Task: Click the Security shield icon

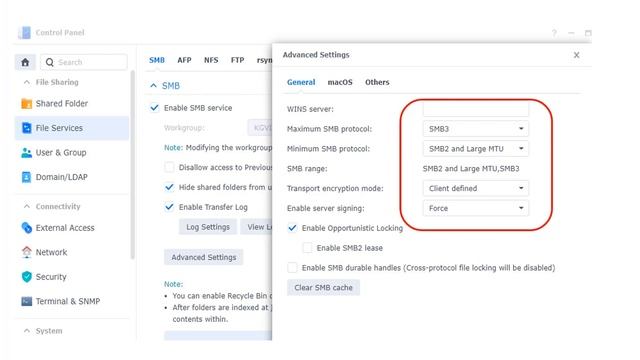Action: 27,277
